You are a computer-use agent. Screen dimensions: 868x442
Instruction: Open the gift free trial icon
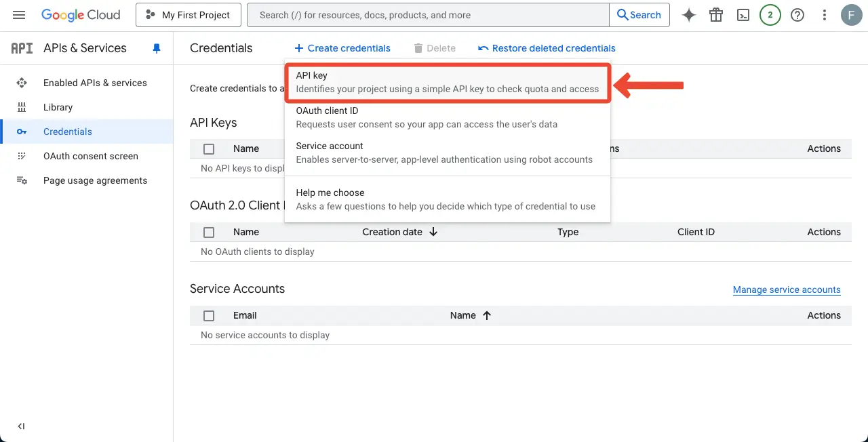click(716, 15)
